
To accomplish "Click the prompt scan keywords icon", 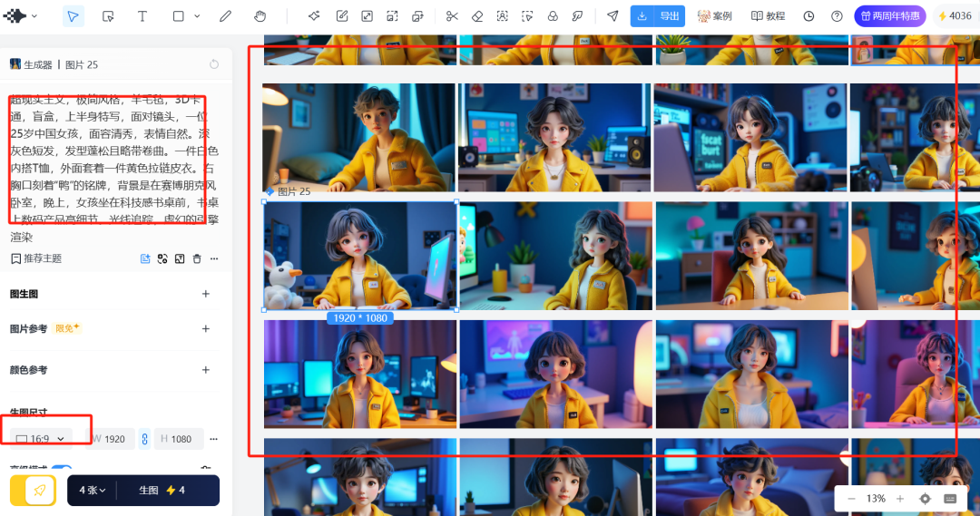I will [162, 258].
